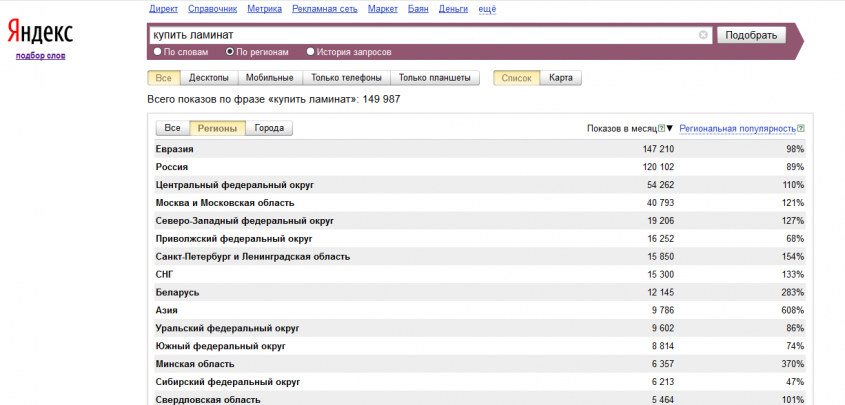Click the sort arrow by Показов в месяц
Viewport: 845px width, 405px height.
[670, 129]
